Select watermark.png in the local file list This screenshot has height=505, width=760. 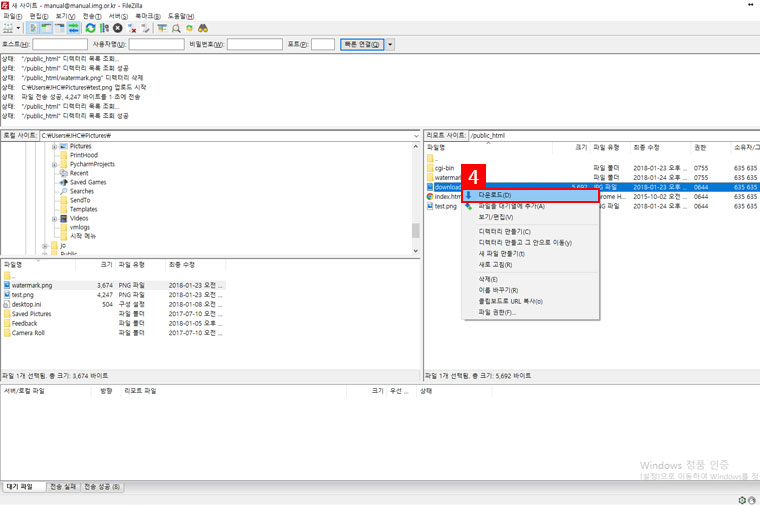(x=32, y=285)
